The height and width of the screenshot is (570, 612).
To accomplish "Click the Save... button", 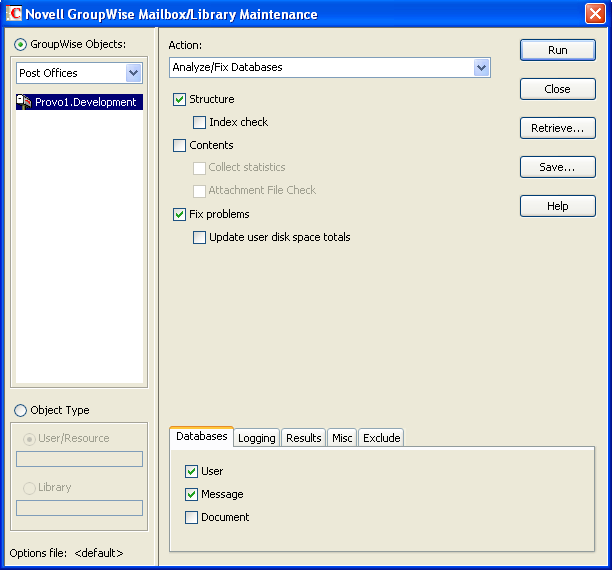I will tap(557, 167).
